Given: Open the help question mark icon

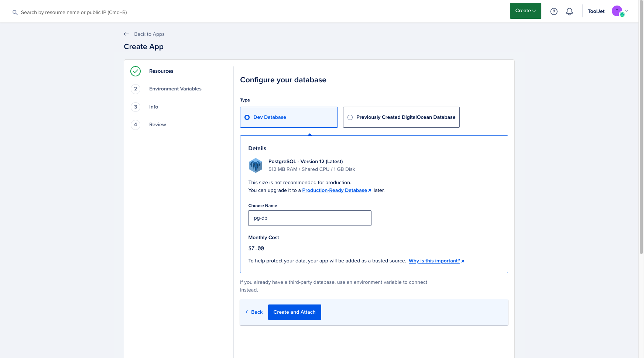Looking at the screenshot, I should (554, 11).
